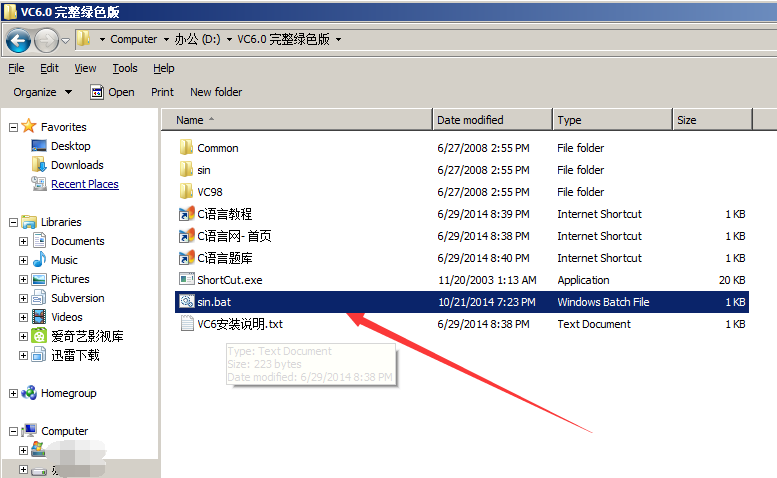The width and height of the screenshot is (777, 478).
Task: Open Music library in navigation pane
Action: 64,260
